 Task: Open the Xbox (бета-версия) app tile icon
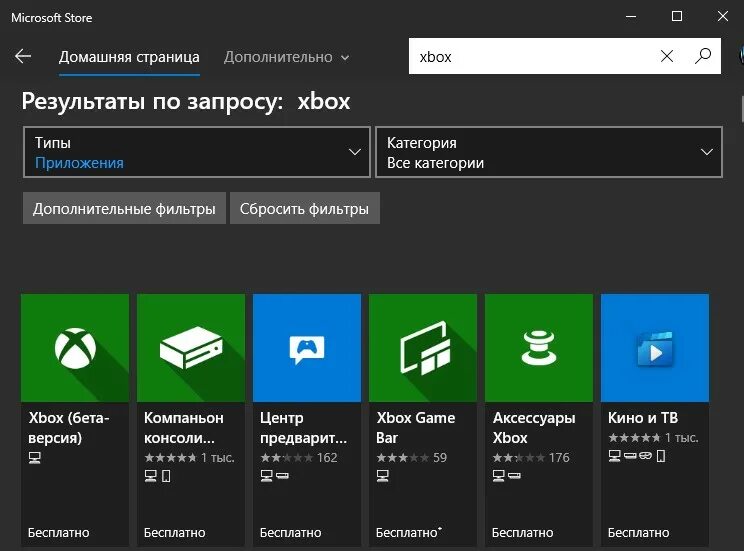75,348
